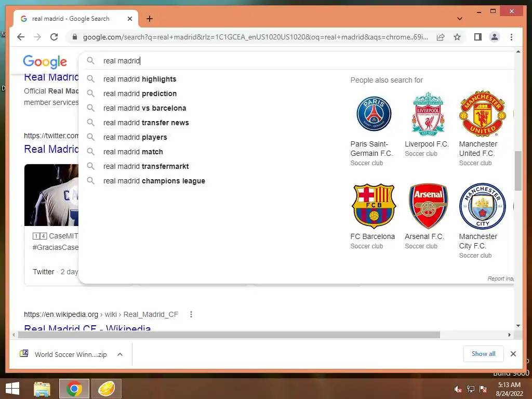Click the Arsenal F.C. crest
This screenshot has width=532, height=399.
428,206
